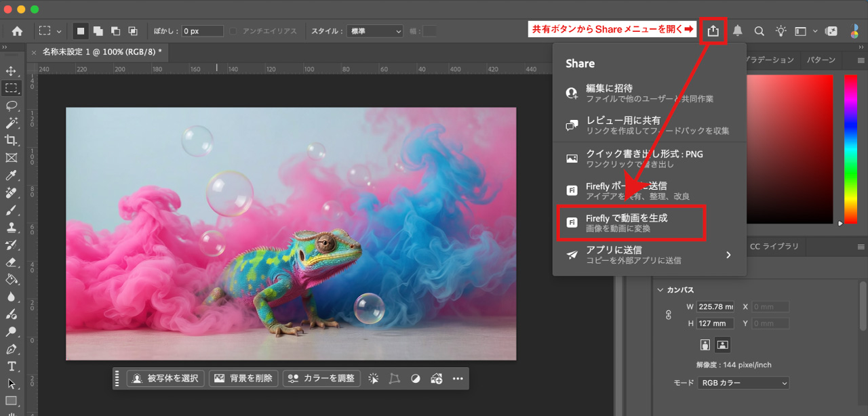Select the Crop tool

[x=11, y=140]
